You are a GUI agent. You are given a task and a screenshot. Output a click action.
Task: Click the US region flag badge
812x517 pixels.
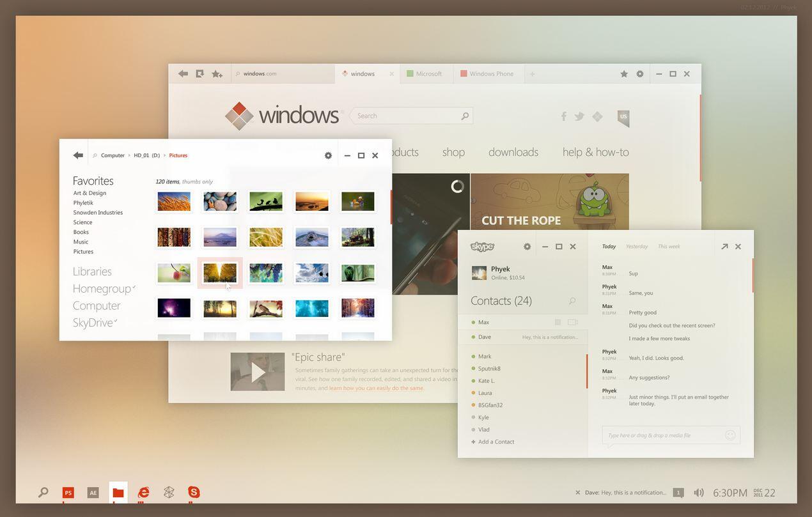(623, 118)
